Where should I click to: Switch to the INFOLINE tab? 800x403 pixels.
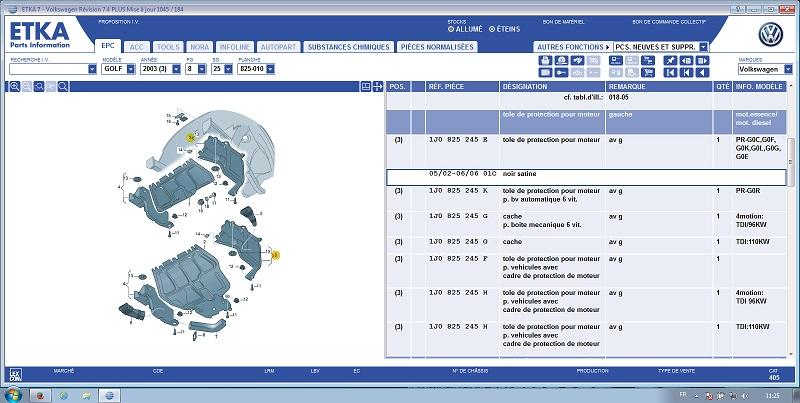point(235,47)
